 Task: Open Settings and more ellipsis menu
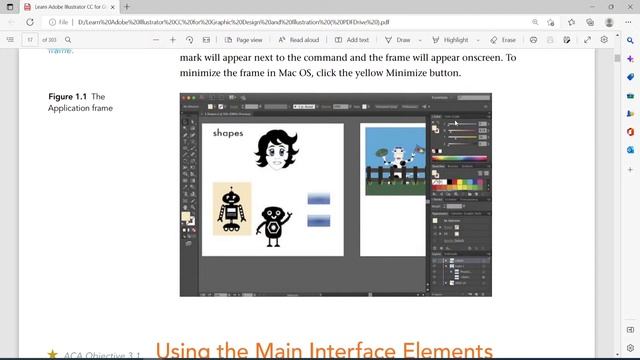tap(628, 22)
